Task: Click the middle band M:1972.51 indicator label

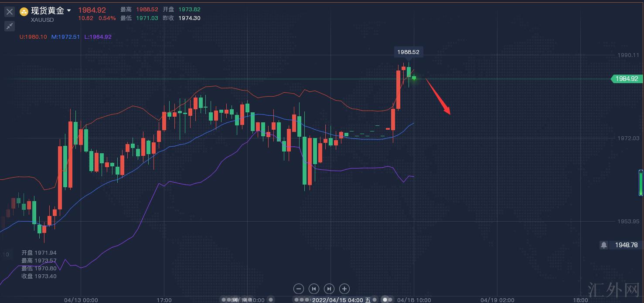Action: point(65,37)
